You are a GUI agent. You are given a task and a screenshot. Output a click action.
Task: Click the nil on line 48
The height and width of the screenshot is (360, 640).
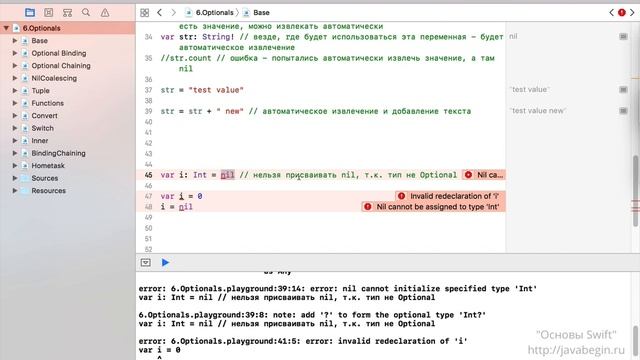185,207
